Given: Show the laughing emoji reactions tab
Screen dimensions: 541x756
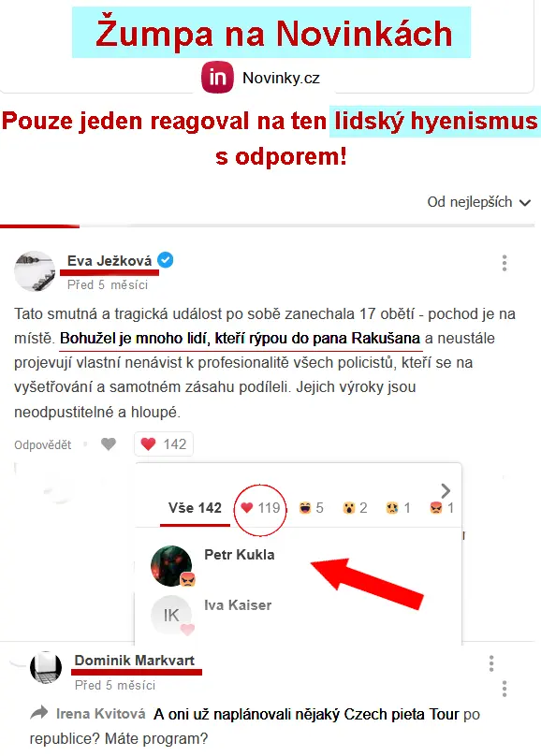Looking at the screenshot, I should (311, 508).
